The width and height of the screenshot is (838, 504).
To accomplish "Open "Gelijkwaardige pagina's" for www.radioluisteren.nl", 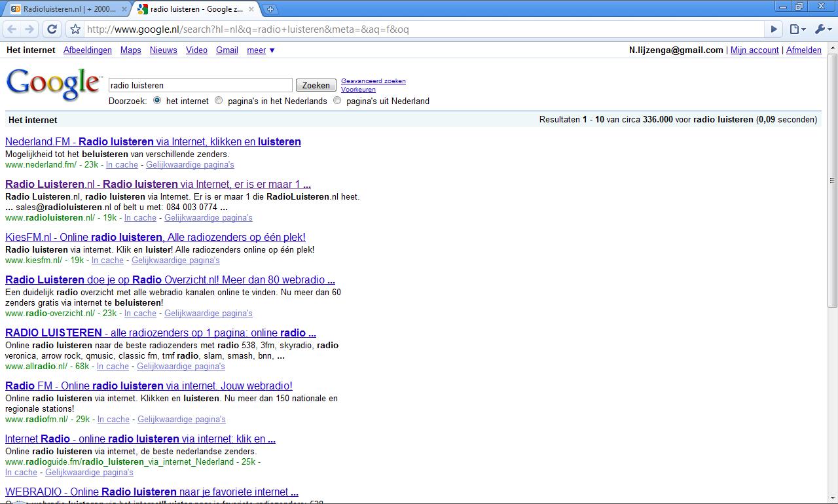I will 208,218.
